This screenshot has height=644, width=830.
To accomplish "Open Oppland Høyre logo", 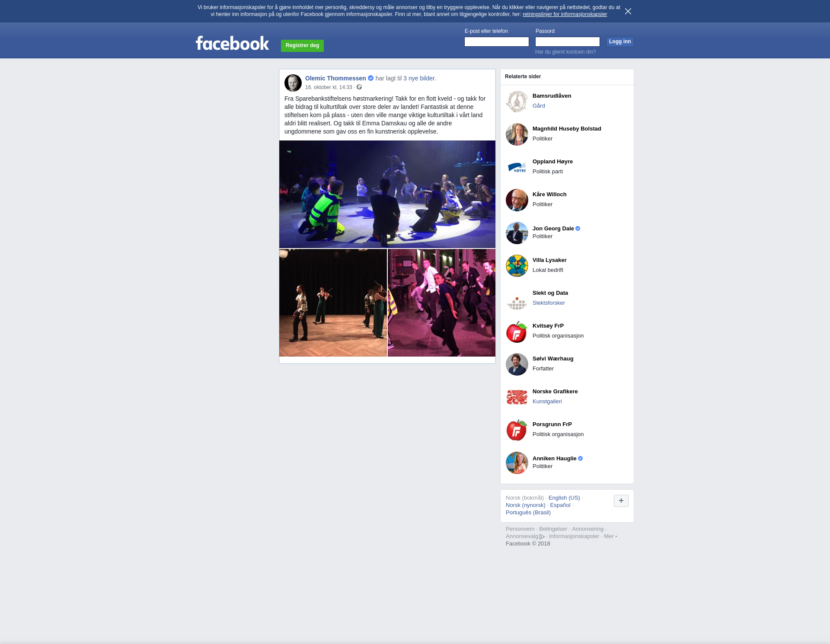I will click(517, 167).
